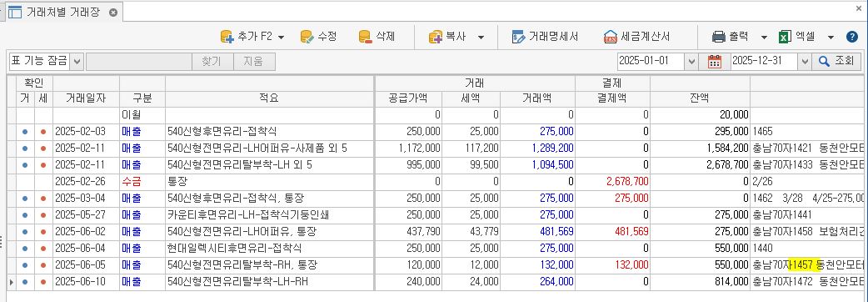The height and width of the screenshot is (302, 868).
Task: Open 거래명세서 transaction statement
Action: coord(546,37)
